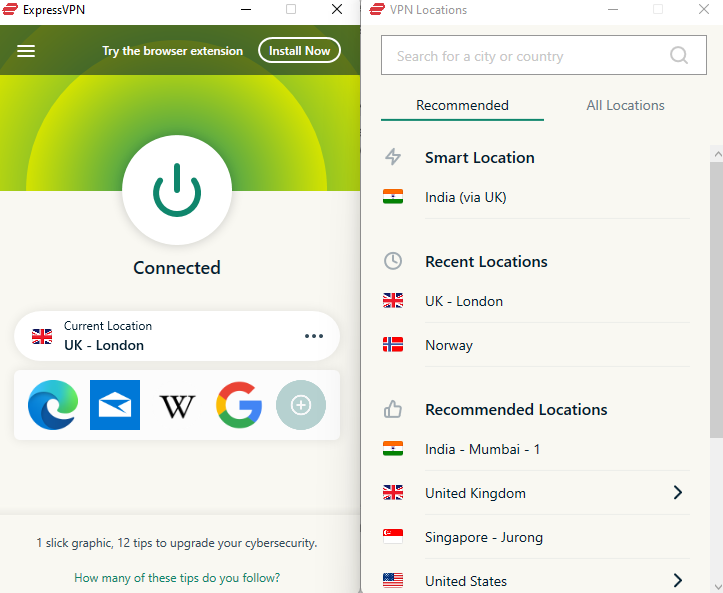Expand the United Kingdom locations chevron
Image resolution: width=723 pixels, height=593 pixels.
pyautogui.click(x=677, y=492)
